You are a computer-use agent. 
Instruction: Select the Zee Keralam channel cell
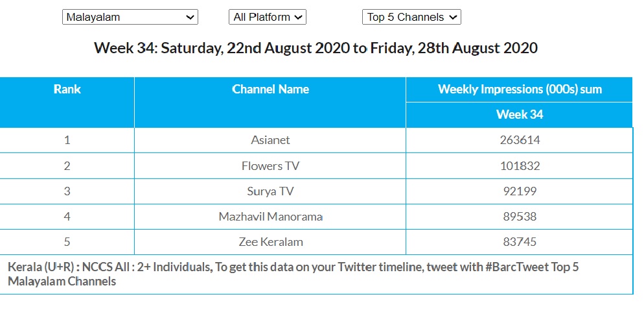coord(270,242)
